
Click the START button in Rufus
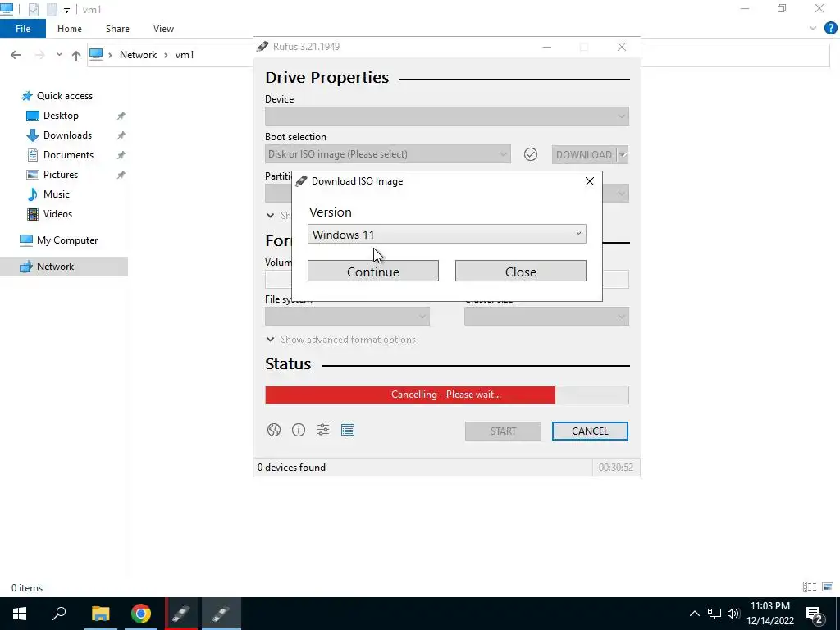[x=503, y=431]
